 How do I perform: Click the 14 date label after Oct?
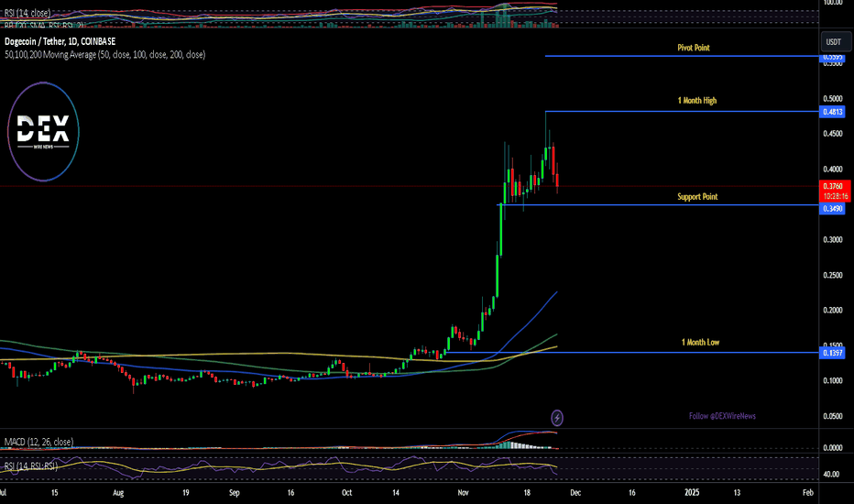click(396, 493)
